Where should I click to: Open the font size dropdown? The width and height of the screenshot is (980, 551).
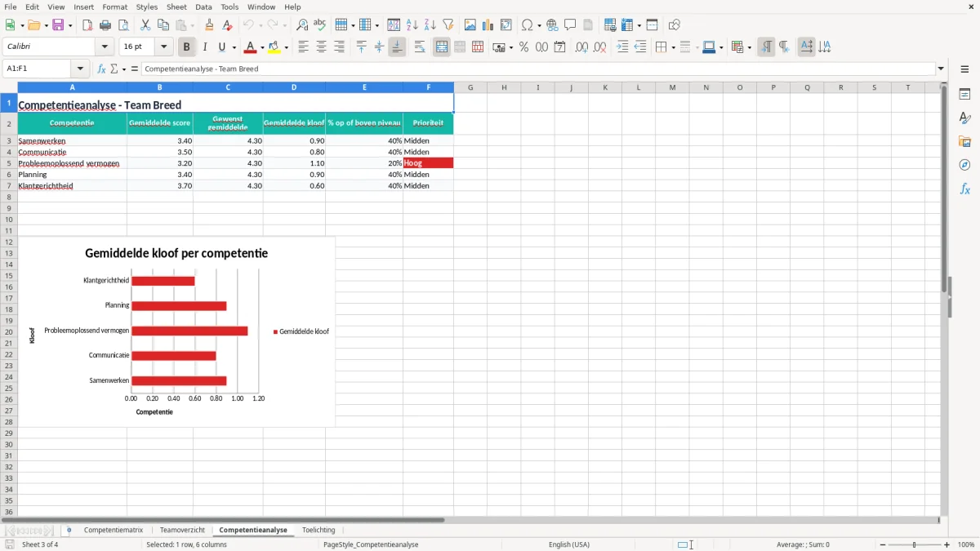[163, 47]
